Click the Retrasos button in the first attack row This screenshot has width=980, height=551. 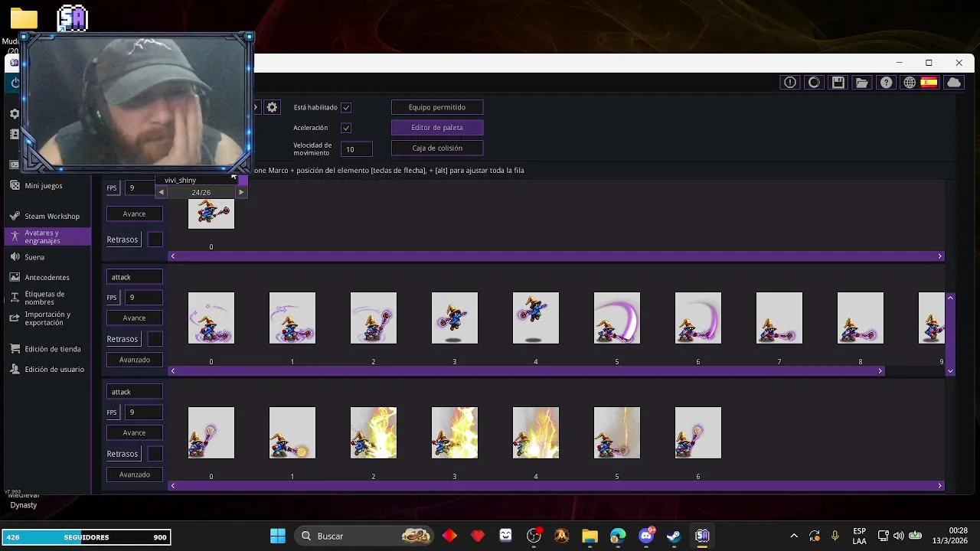click(122, 339)
